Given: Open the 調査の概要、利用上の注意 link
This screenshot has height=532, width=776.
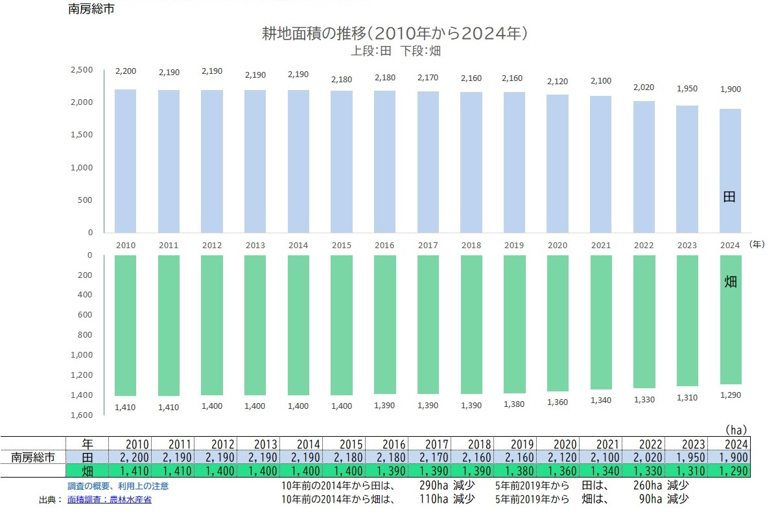Looking at the screenshot, I should click(x=118, y=486).
